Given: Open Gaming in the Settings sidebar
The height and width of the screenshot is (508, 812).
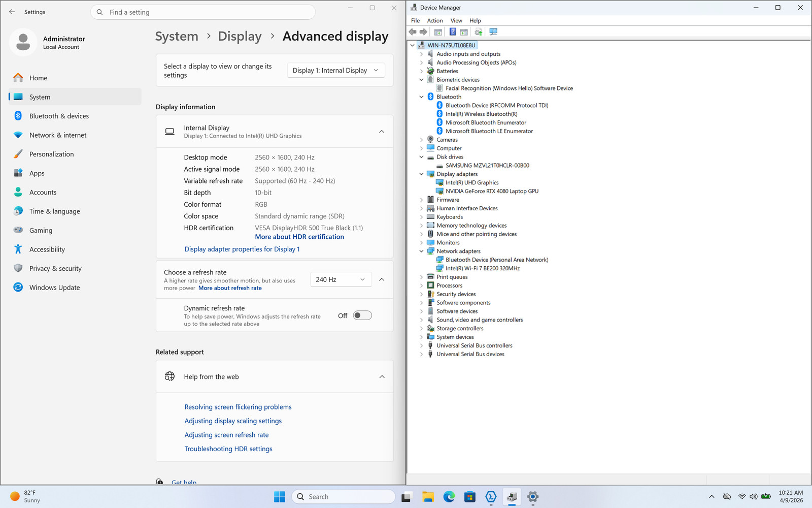Looking at the screenshot, I should (x=75, y=230).
